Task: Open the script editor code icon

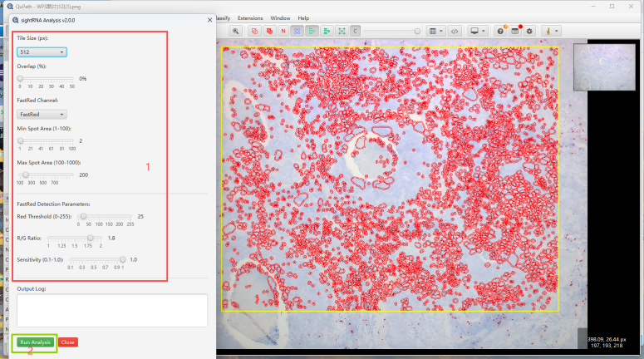Action: (455, 31)
